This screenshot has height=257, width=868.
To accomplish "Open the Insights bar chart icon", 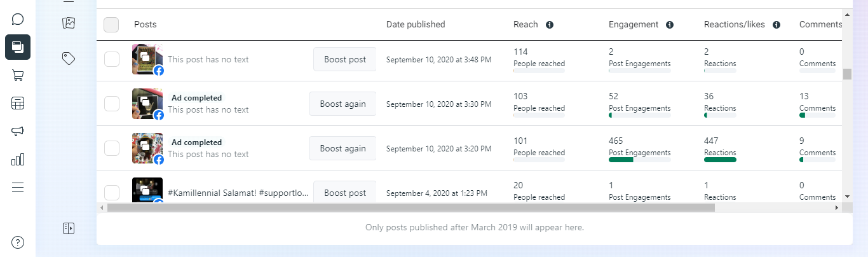I will [18, 159].
